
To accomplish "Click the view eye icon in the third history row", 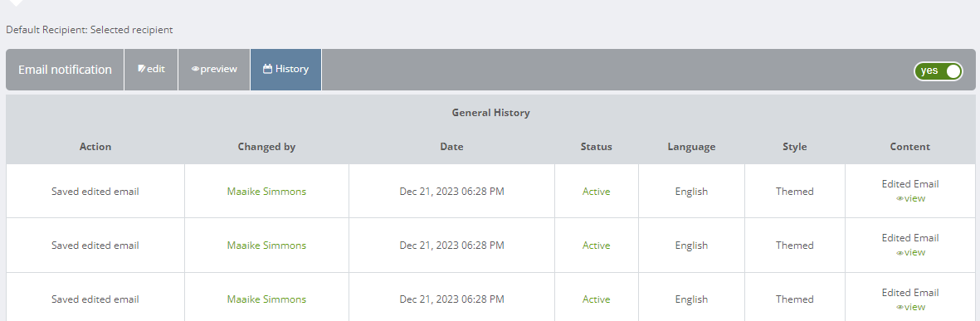I will click(900, 307).
